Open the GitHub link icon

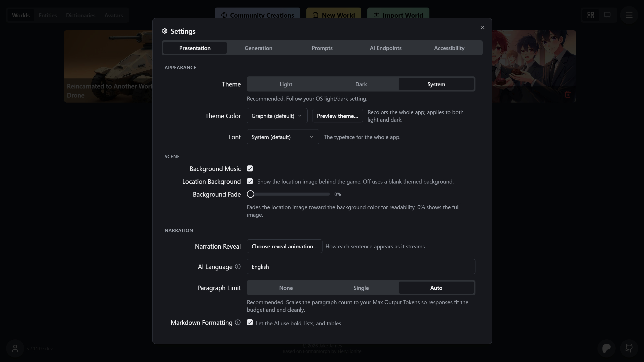coord(629,348)
